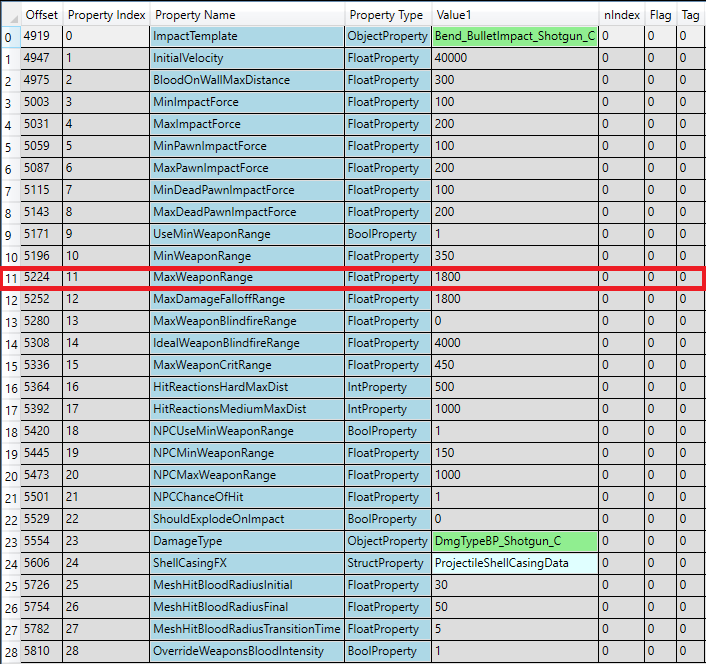Screen dimensions: 706x664
Task: Select MaxDamageFalloffRange property name
Action: point(247,299)
